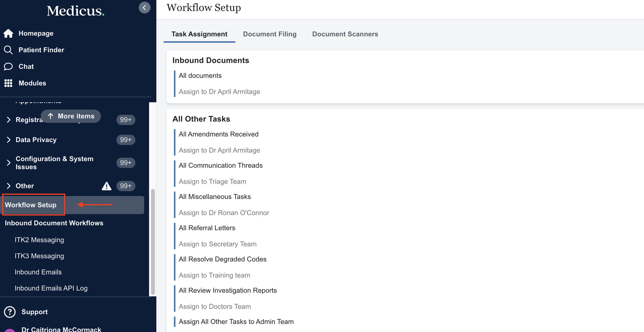This screenshot has height=332, width=644.
Task: Open the Inbound Emails API Log link
Action: click(51, 288)
